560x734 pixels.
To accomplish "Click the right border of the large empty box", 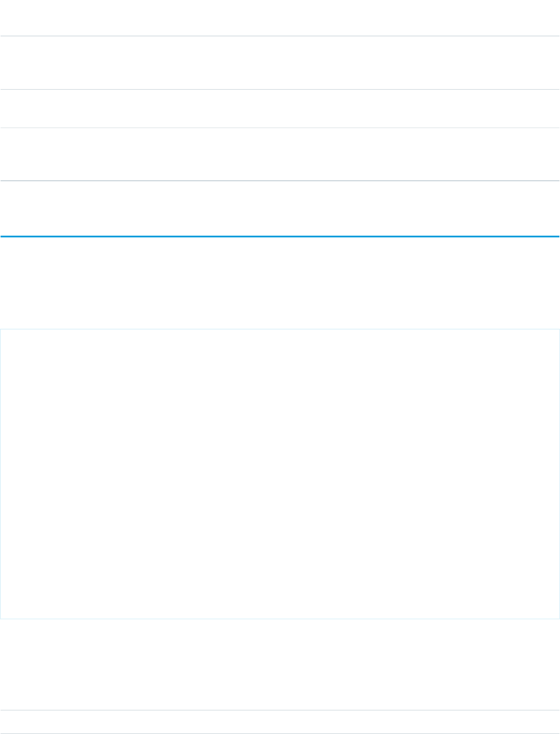I will point(559,474).
